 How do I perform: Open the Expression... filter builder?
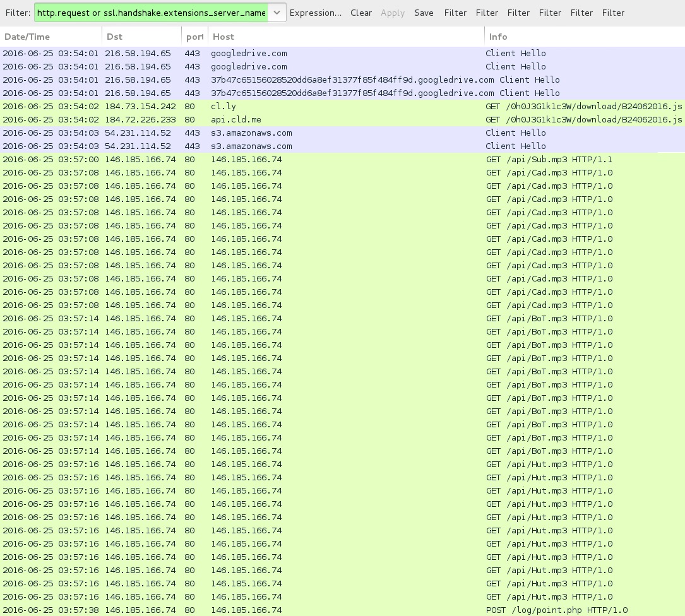tap(316, 13)
